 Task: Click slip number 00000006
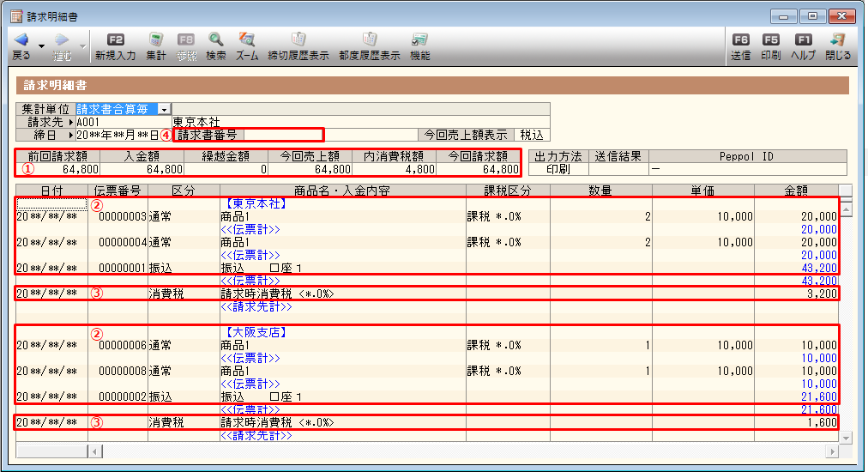click(x=123, y=345)
